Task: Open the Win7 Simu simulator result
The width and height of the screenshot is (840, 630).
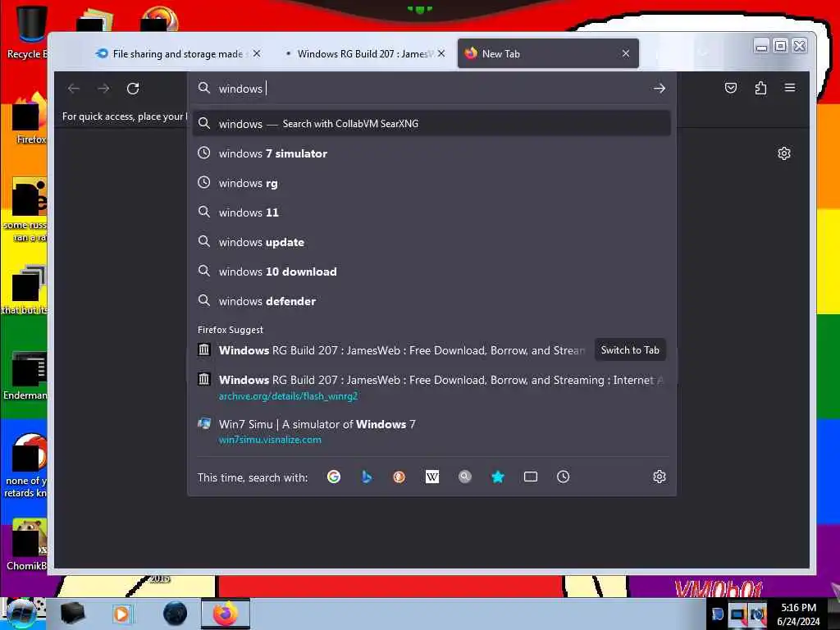Action: tap(431, 431)
